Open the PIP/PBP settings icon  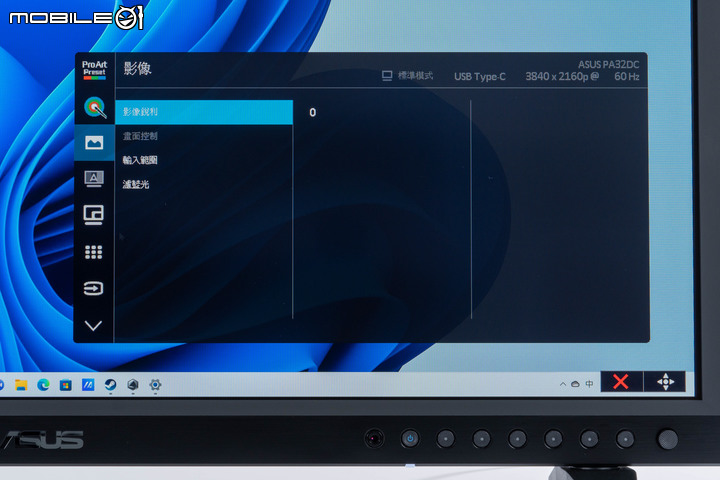(94, 215)
